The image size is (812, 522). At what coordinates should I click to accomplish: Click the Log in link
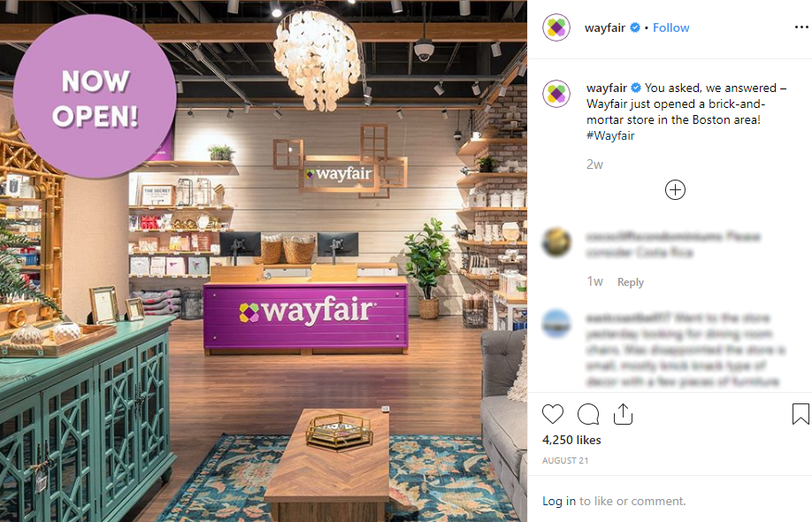(x=559, y=501)
